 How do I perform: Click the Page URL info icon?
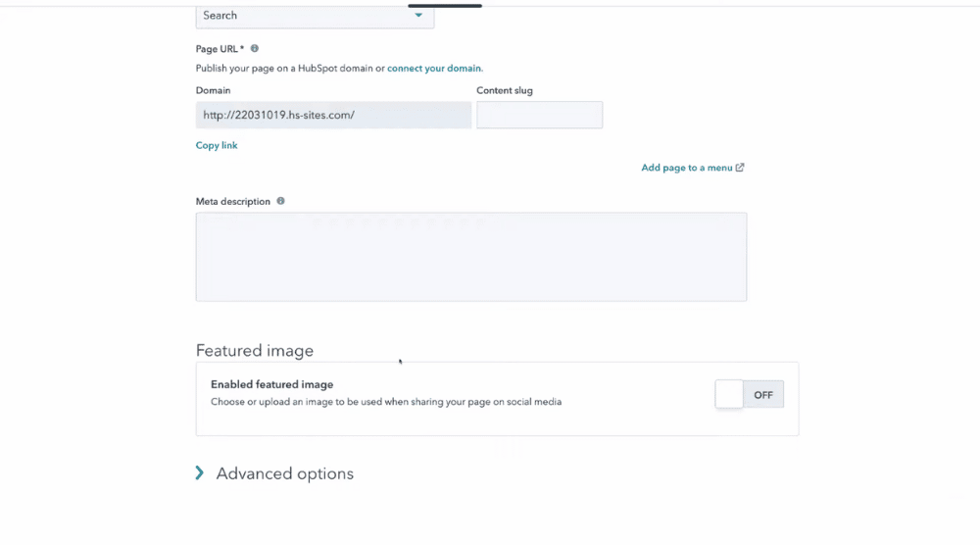(255, 48)
